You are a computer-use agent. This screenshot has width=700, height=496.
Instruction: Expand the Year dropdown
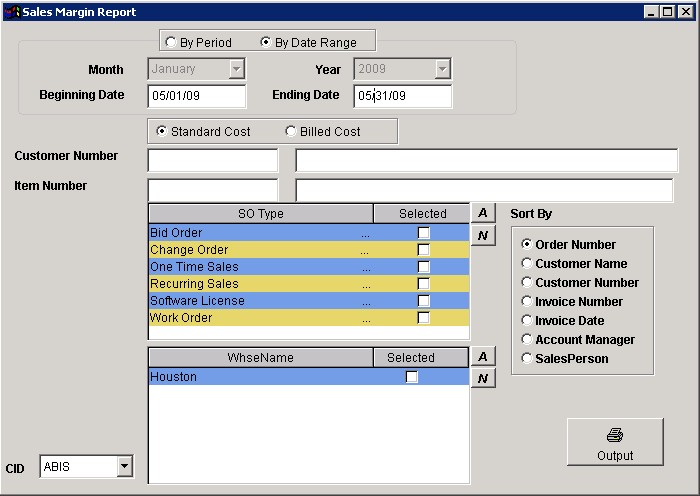click(x=442, y=70)
